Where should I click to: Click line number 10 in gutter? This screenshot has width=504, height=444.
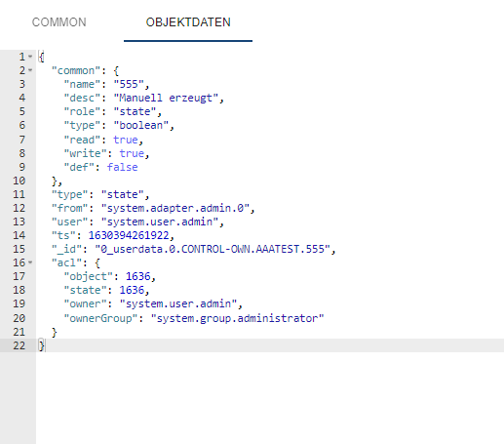tap(19, 181)
